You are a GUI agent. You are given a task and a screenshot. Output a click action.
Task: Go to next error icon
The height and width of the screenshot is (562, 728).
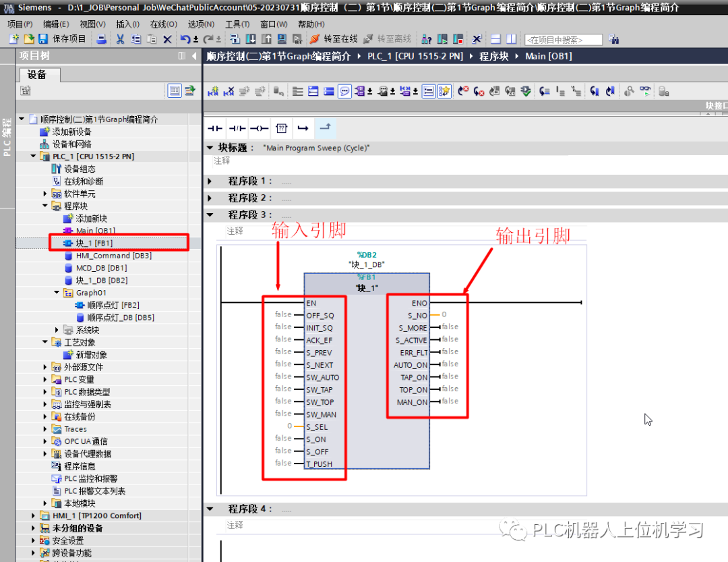(478, 91)
